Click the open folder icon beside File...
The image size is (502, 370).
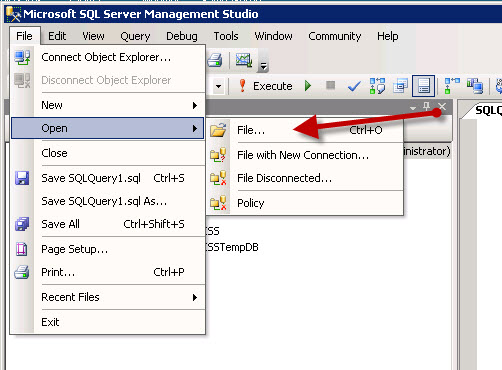(218, 130)
